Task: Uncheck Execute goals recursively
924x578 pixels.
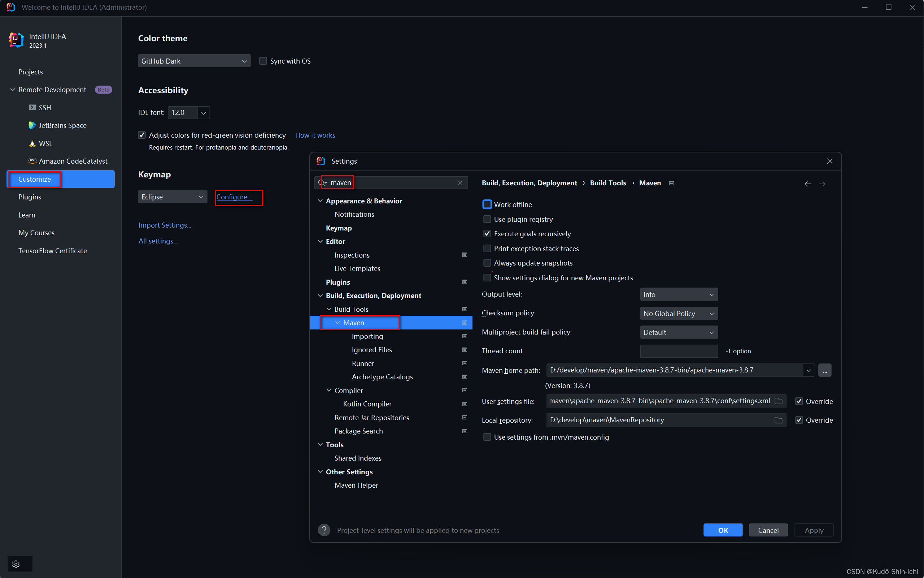Action: [487, 234]
